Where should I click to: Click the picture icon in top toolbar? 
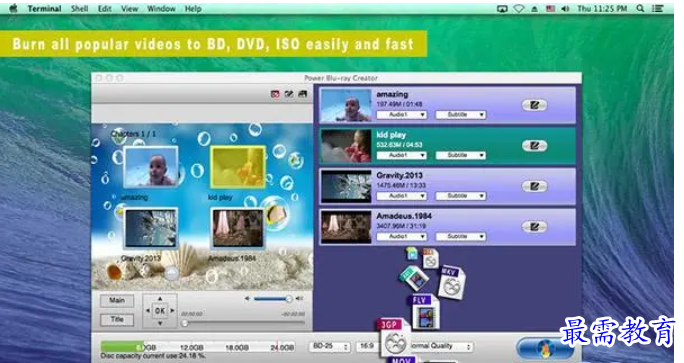coord(302,94)
